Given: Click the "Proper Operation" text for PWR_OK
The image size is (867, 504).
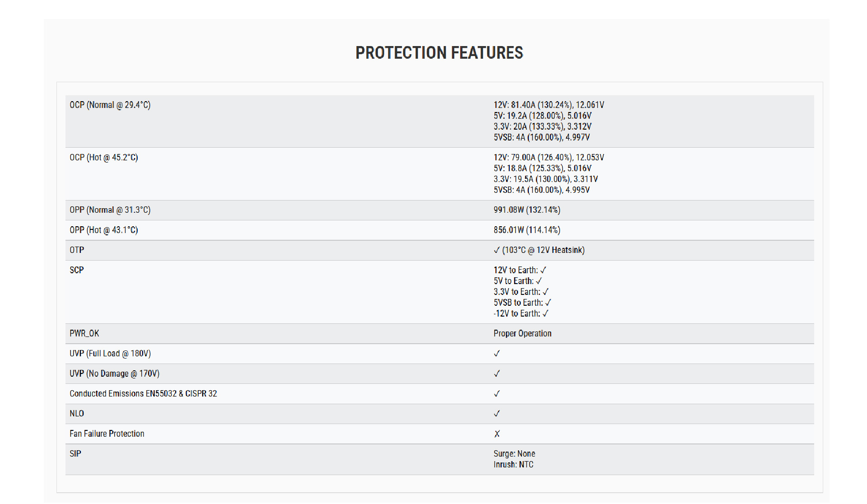Looking at the screenshot, I should [522, 333].
